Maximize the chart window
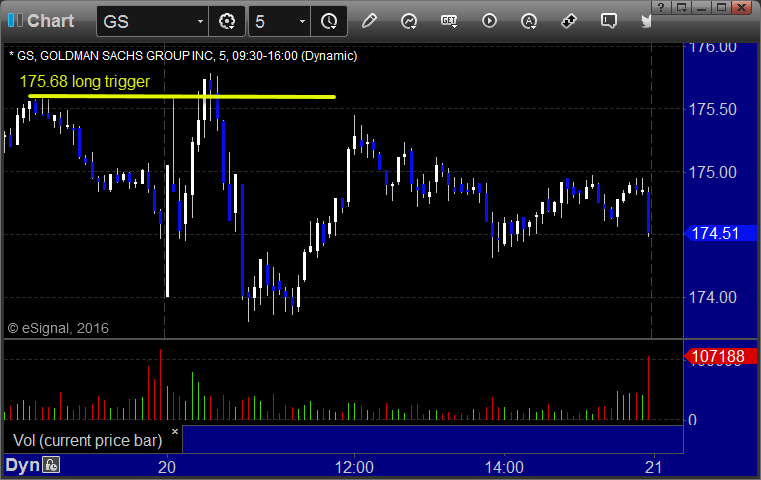This screenshot has height=480, width=761. pos(722,7)
